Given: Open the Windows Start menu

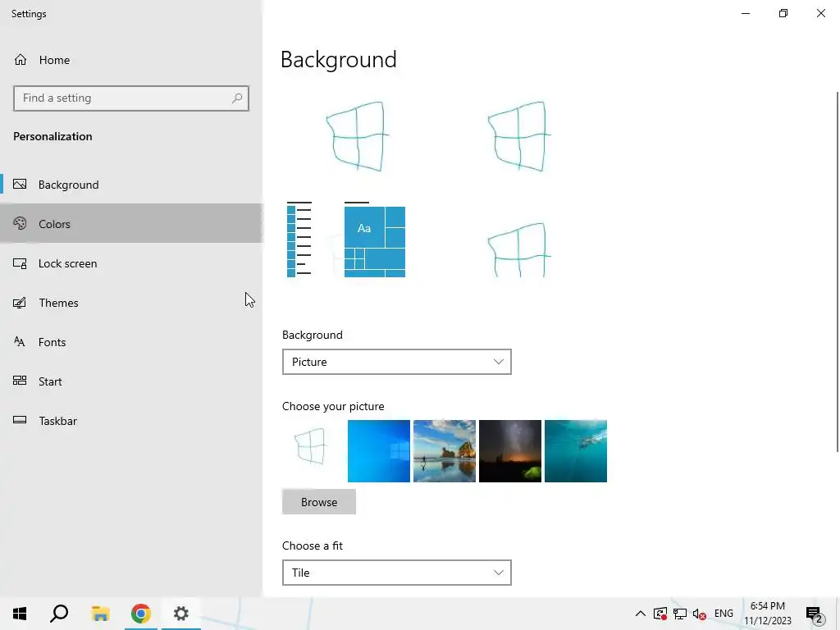Looking at the screenshot, I should coord(20,614).
